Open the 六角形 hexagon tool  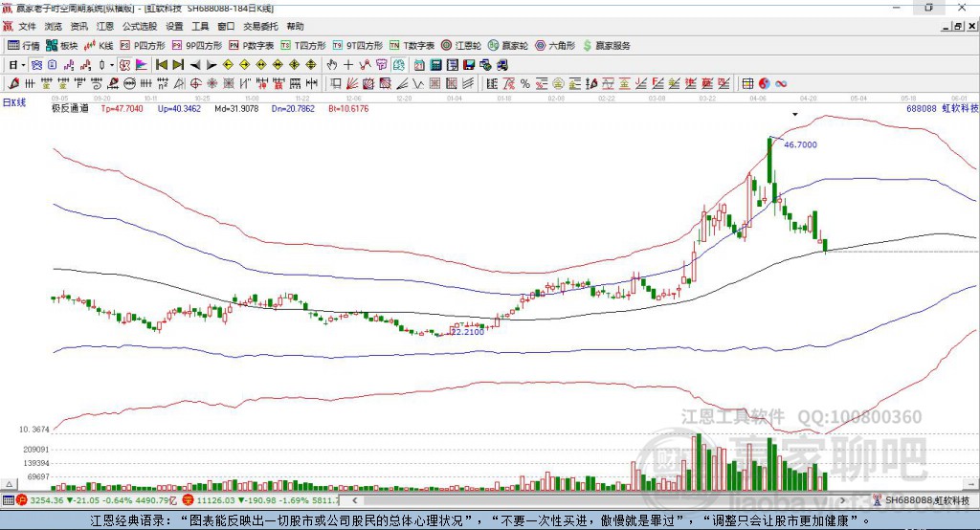pyautogui.click(x=555, y=46)
